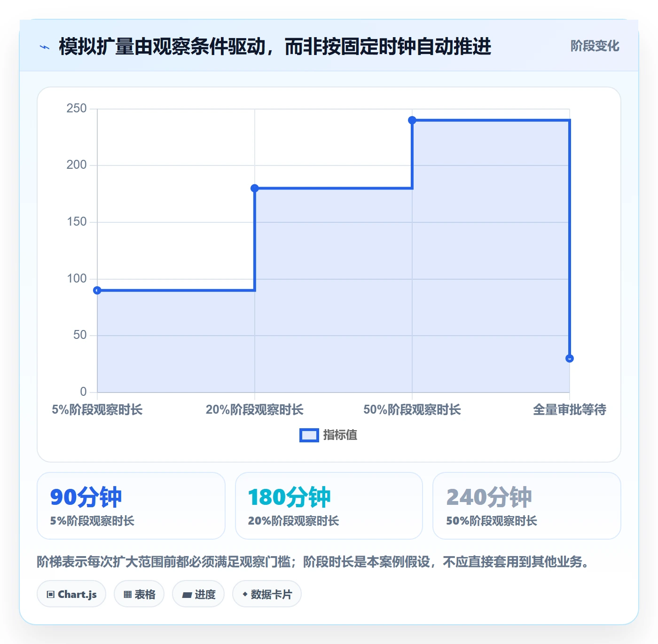Click the lightning icon beside the title

pos(45,47)
